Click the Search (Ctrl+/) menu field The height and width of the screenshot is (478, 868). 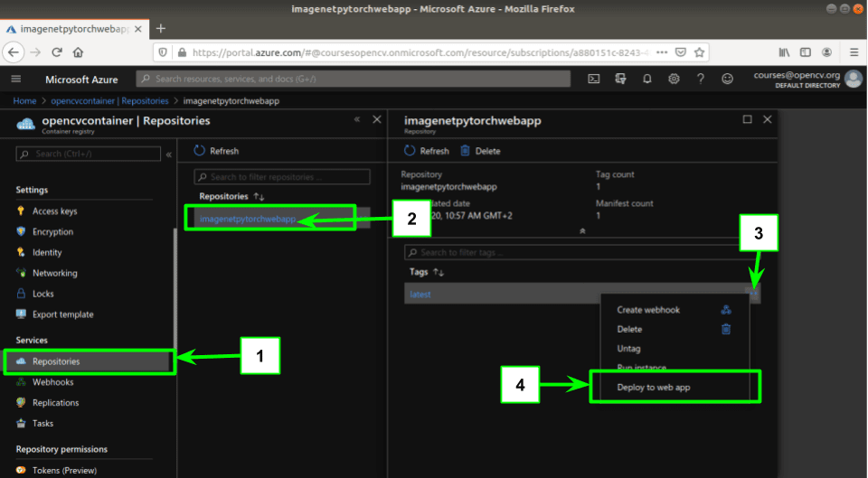(88, 154)
